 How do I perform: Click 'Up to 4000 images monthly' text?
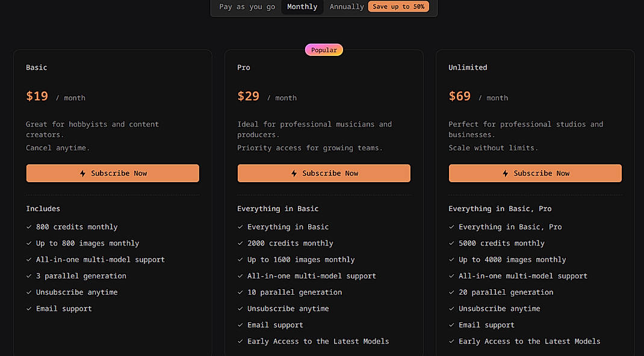(512, 260)
